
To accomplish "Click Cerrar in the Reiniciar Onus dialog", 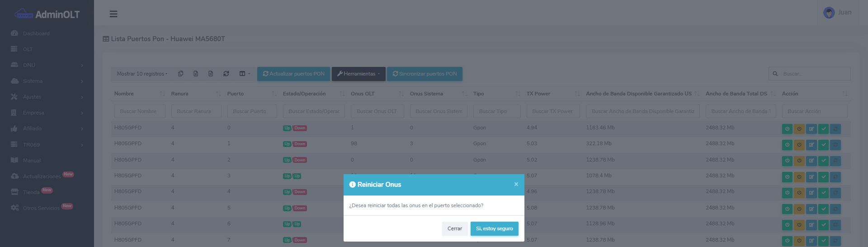I will click(454, 229).
